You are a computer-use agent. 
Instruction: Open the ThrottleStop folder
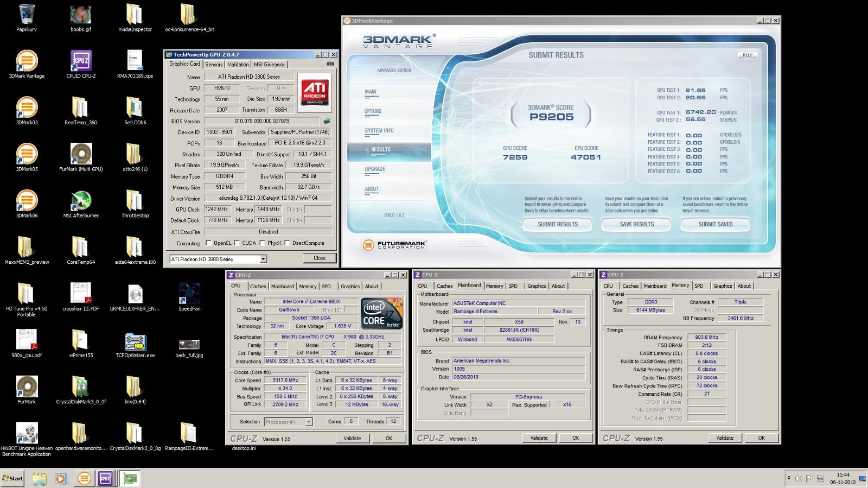point(135,204)
